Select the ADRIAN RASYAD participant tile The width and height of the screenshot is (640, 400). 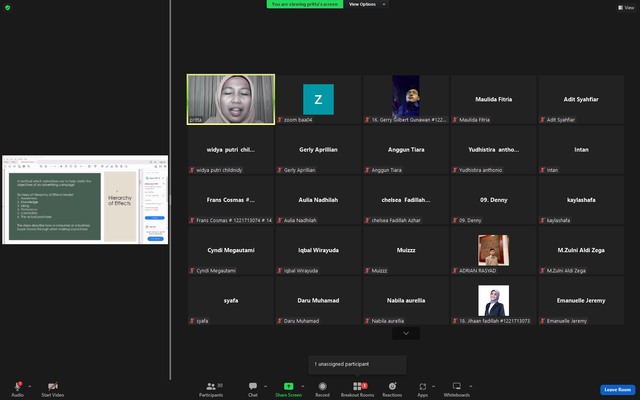point(493,250)
